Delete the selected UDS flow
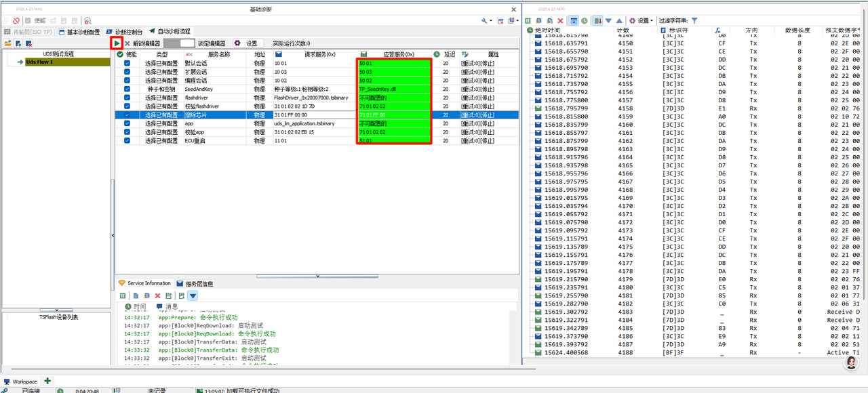 pyautogui.click(x=28, y=43)
